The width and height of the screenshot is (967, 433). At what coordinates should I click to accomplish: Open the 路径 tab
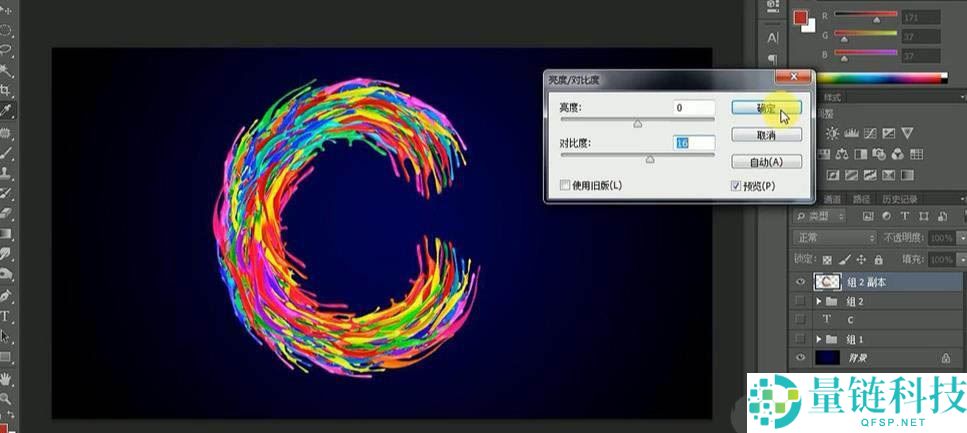(x=862, y=199)
